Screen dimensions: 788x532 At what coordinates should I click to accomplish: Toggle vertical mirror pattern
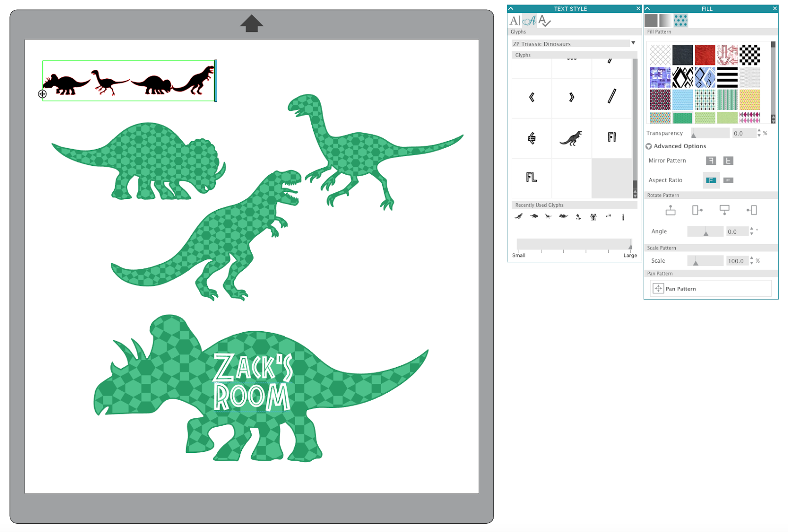click(728, 160)
